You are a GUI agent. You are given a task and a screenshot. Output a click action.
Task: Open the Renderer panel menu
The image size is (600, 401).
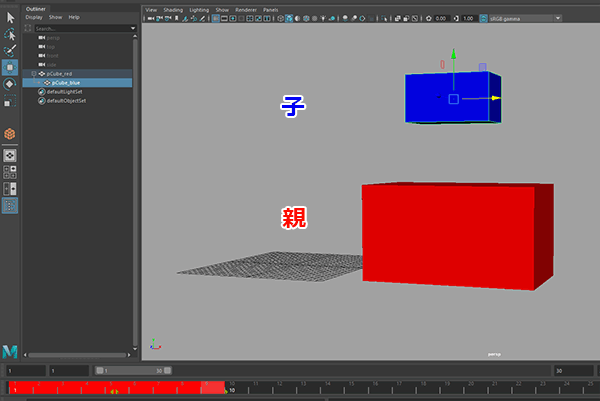(x=246, y=9)
